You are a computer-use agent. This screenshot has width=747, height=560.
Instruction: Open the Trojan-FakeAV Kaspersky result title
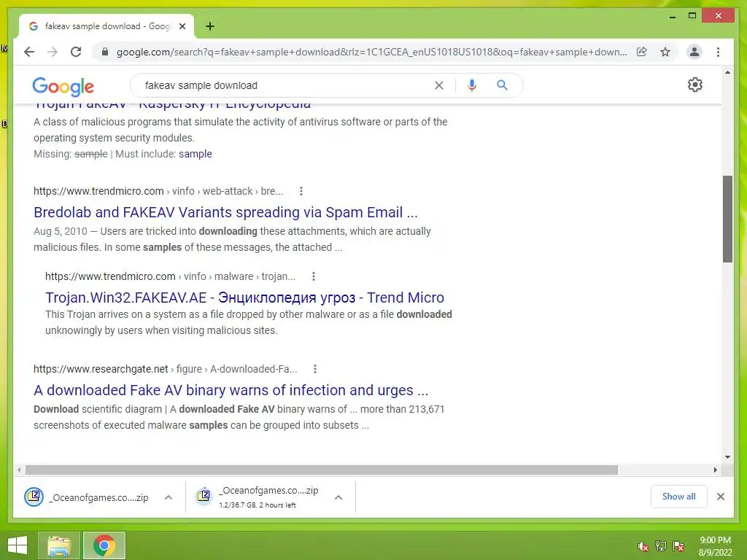pos(172,104)
